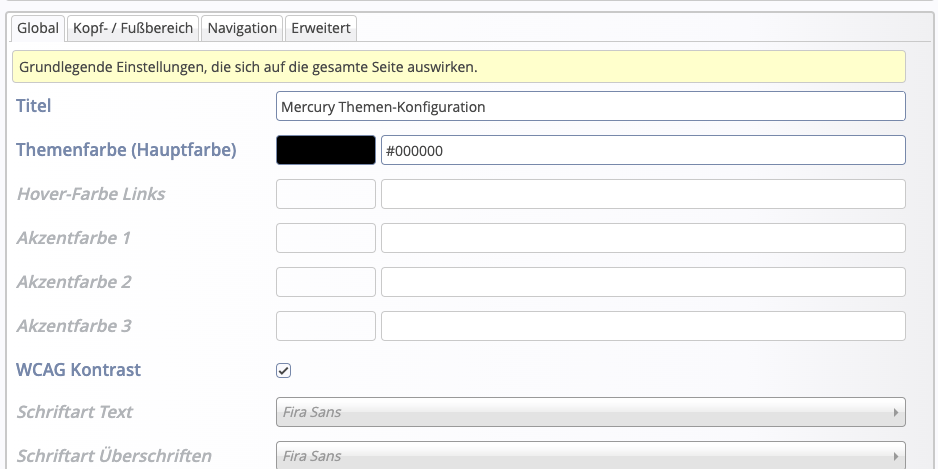The image size is (938, 469).
Task: Click the Hover-Farbe Links hex input
Action: pos(642,194)
